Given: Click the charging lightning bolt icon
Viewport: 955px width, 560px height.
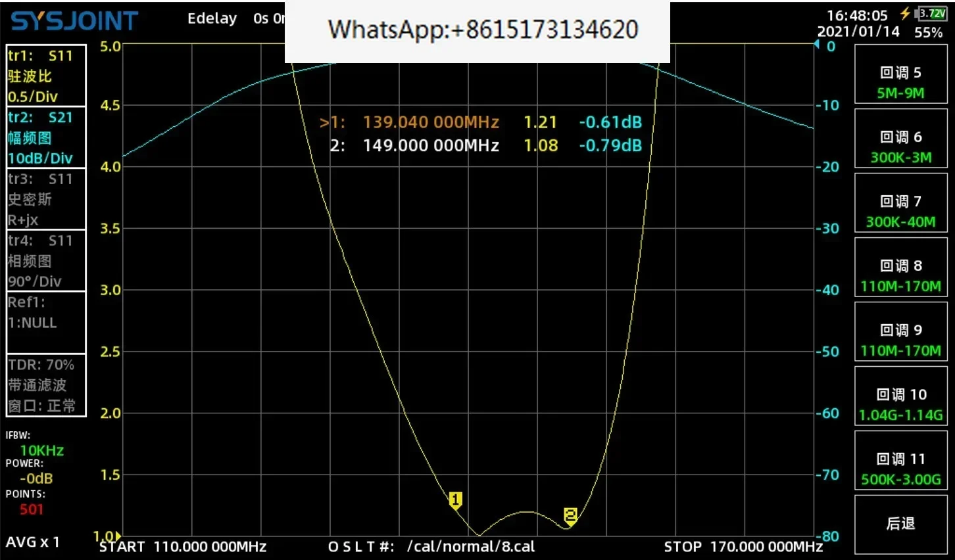Looking at the screenshot, I should (x=906, y=13).
